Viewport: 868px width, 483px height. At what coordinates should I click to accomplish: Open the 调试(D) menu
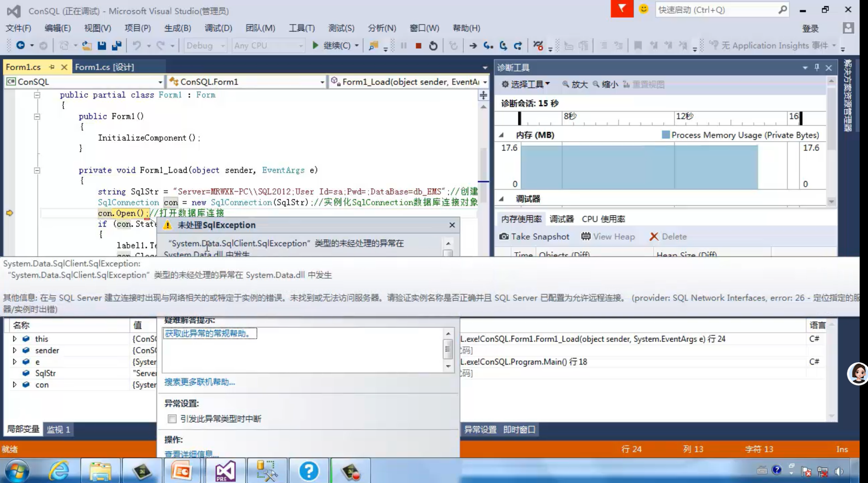coord(218,28)
